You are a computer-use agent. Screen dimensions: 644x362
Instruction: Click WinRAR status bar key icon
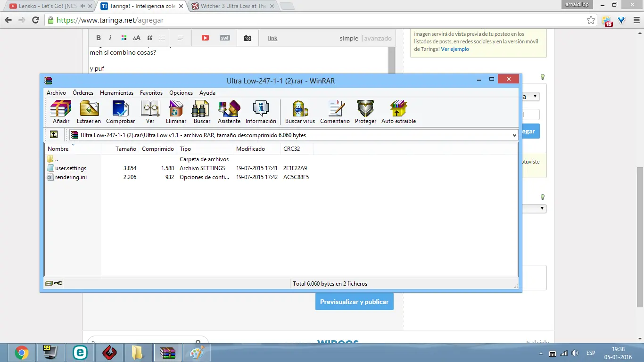tap(58, 283)
